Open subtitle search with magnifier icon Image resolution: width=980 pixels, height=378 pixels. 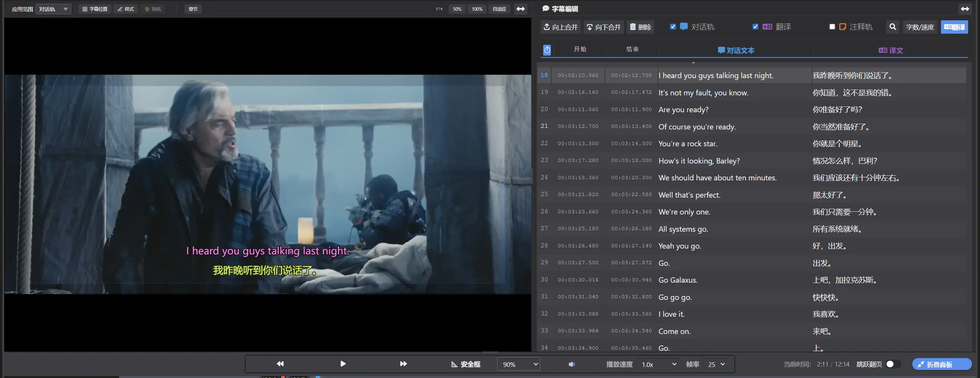pyautogui.click(x=893, y=27)
